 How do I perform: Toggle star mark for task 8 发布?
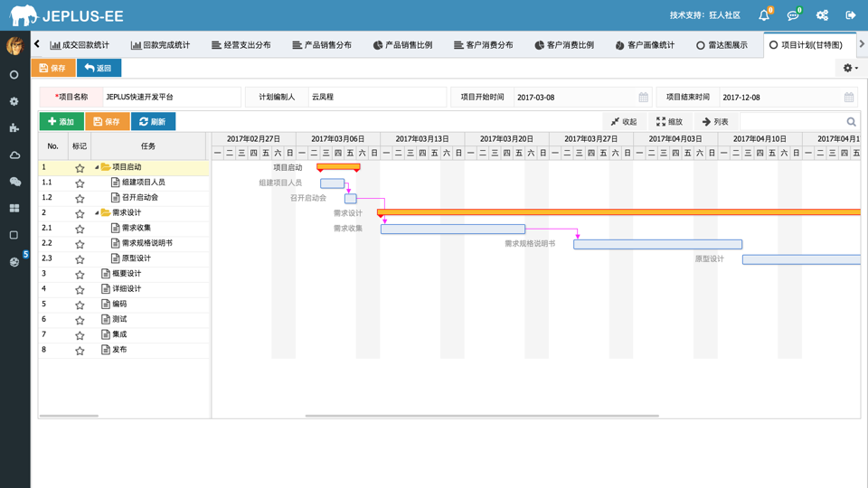(80, 351)
